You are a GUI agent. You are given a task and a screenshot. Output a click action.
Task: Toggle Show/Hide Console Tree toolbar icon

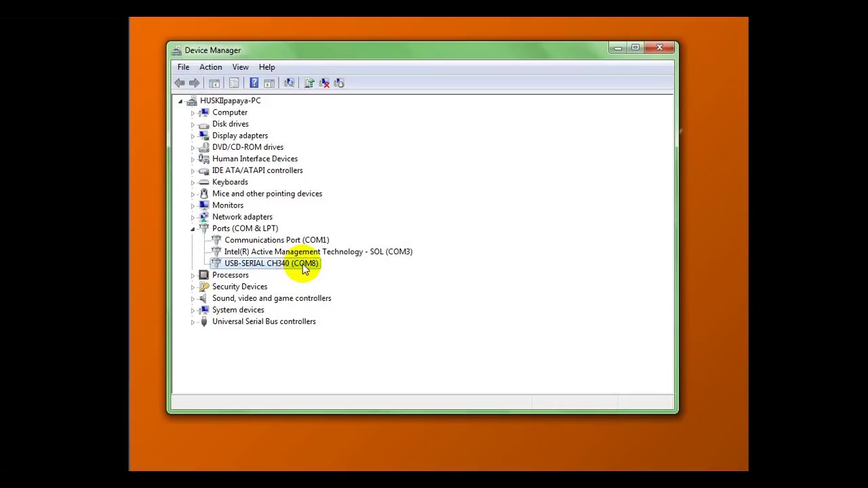tap(214, 83)
